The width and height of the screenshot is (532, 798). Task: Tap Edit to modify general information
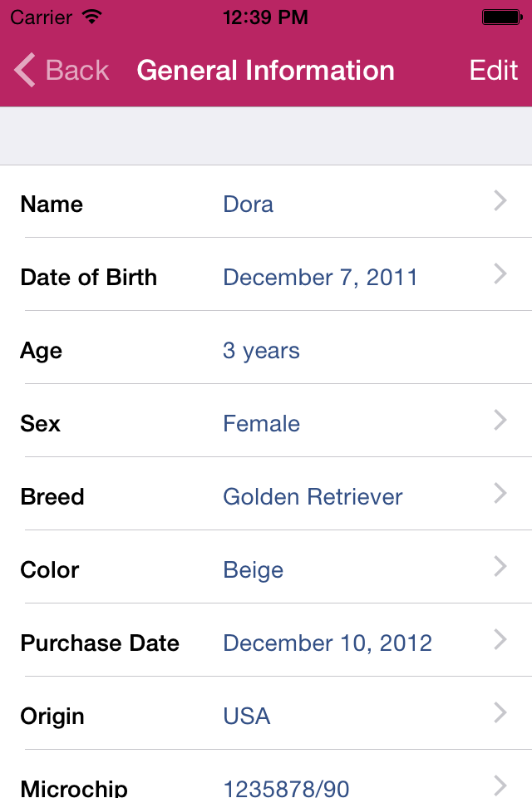coord(493,70)
